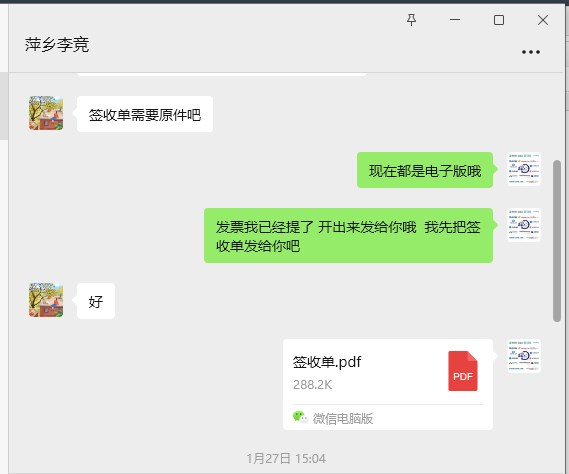Maximize the chat window

point(499,20)
